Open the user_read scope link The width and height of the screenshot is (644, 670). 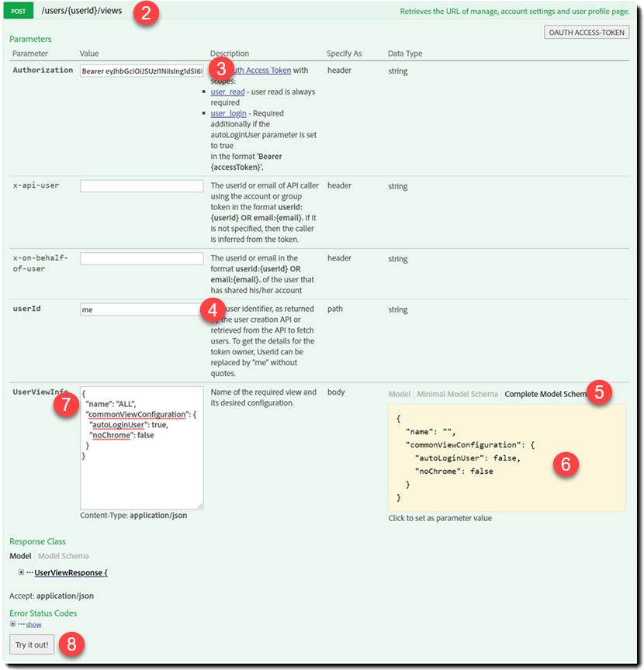227,92
